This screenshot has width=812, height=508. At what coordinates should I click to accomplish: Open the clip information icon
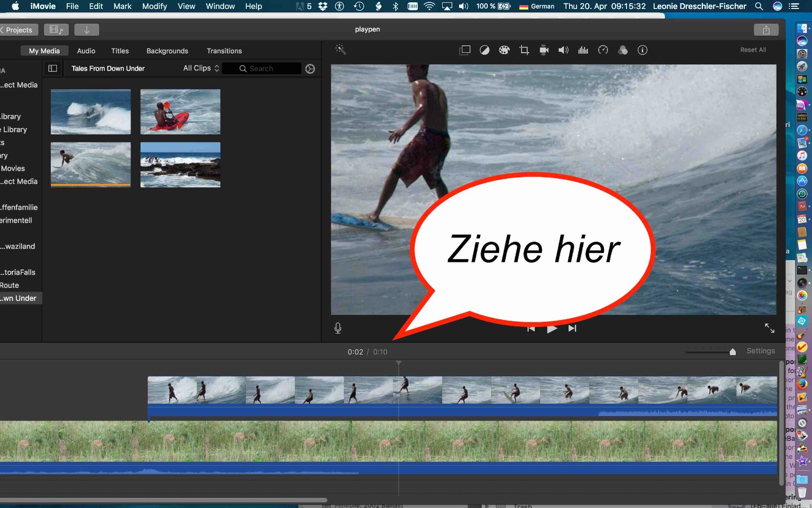click(x=642, y=50)
